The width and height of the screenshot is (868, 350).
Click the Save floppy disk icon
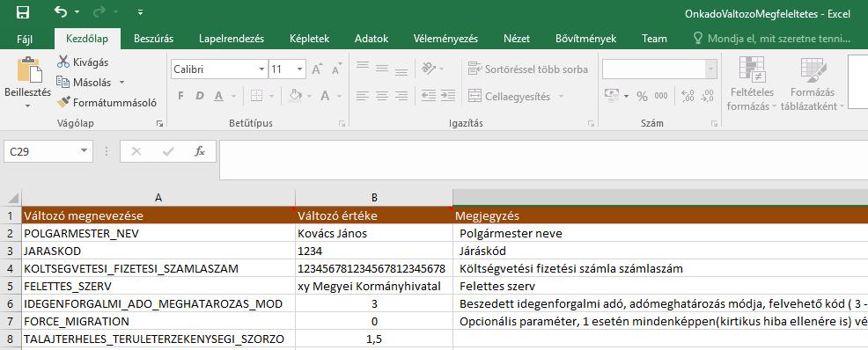pos(23,12)
